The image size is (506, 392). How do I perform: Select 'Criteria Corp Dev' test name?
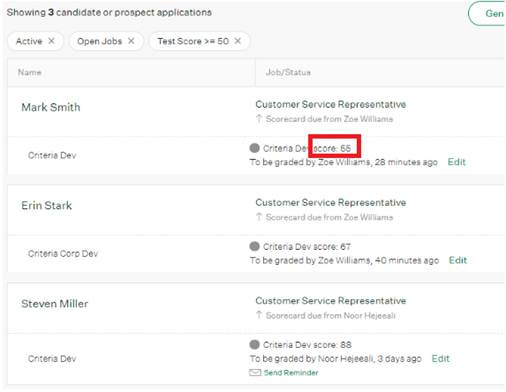63,254
